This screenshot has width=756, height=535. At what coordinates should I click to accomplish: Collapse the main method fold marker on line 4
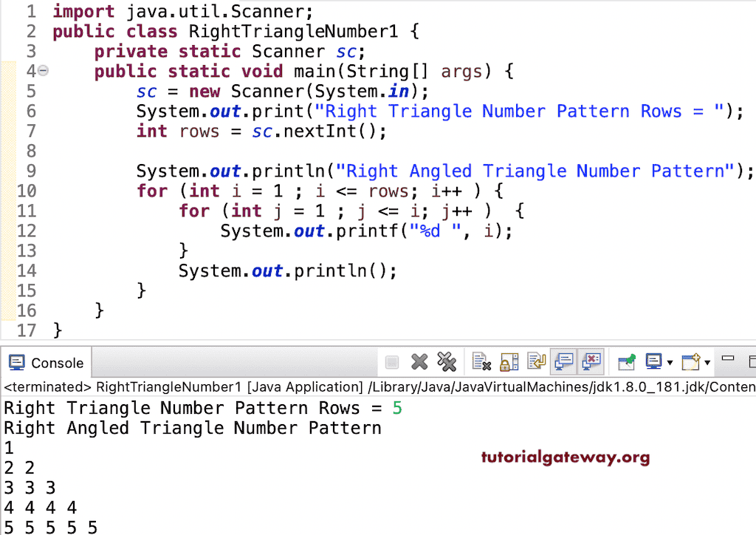click(x=43, y=70)
